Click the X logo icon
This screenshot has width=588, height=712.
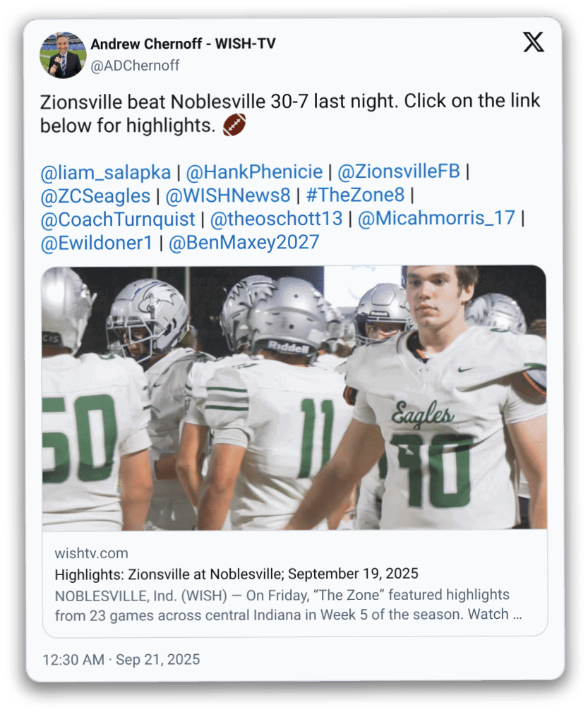pos(534,43)
